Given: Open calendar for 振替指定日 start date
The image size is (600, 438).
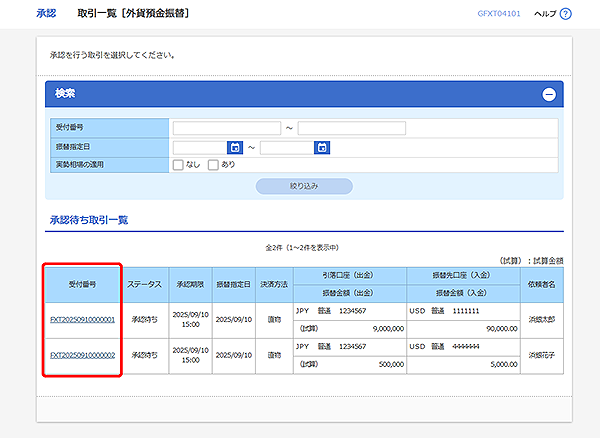Looking at the screenshot, I should (x=235, y=147).
